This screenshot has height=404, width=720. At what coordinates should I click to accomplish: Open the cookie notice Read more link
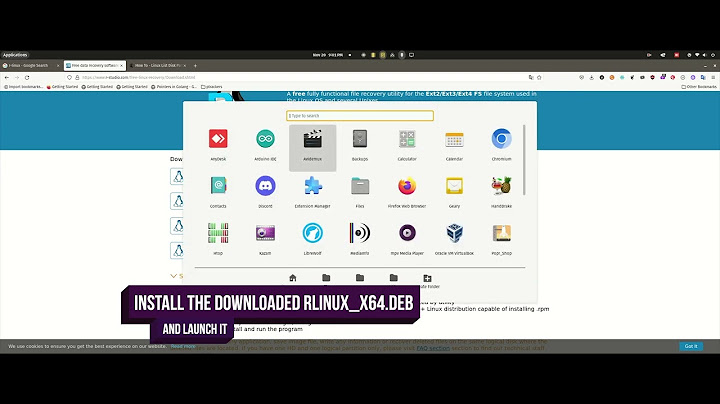[183, 346]
